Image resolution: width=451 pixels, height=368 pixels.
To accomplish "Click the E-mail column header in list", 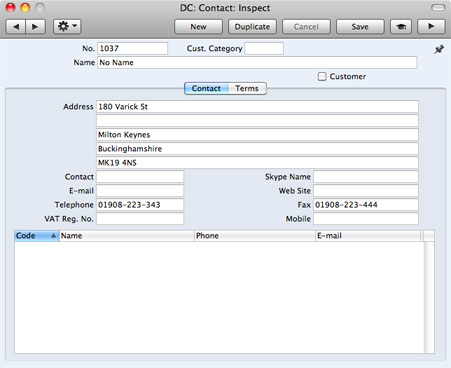I will pos(368,236).
